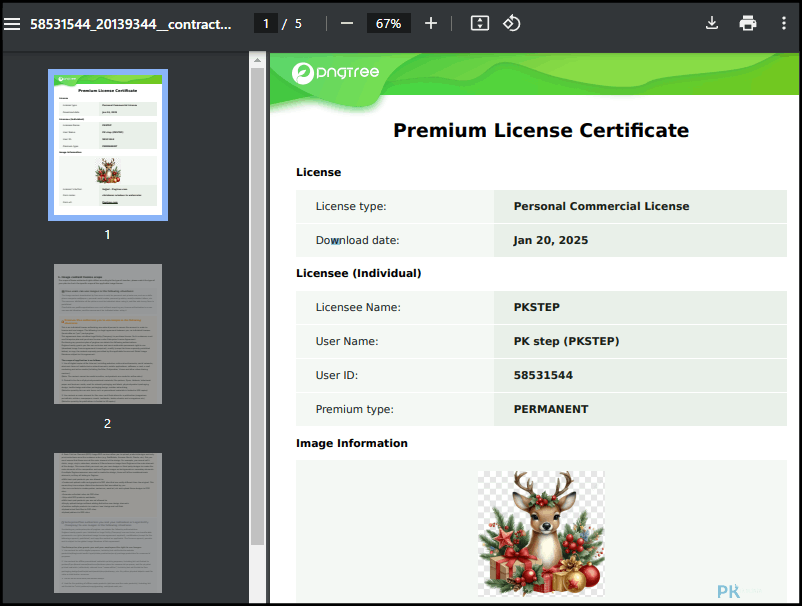Click the document file name title
Image resolution: width=802 pixels, height=606 pixels.
pyautogui.click(x=130, y=24)
